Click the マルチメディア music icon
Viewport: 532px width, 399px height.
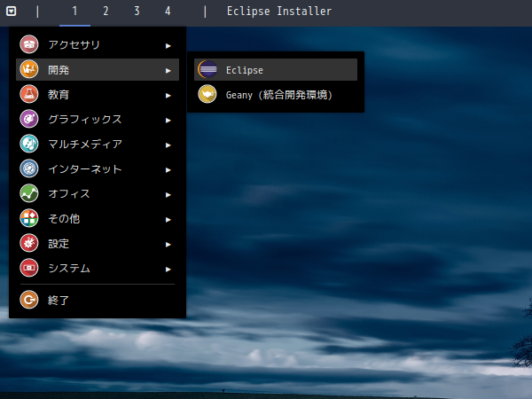29,144
